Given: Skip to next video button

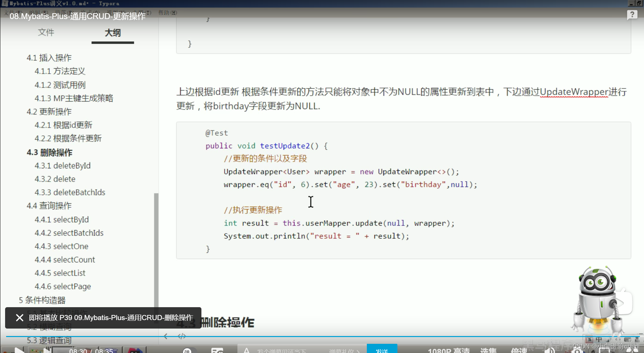Looking at the screenshot, I should pyautogui.click(x=47, y=350).
